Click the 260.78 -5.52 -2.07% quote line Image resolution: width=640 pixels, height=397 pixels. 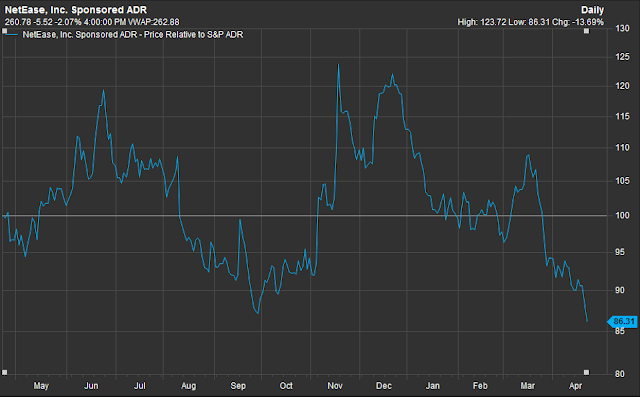click(x=91, y=22)
